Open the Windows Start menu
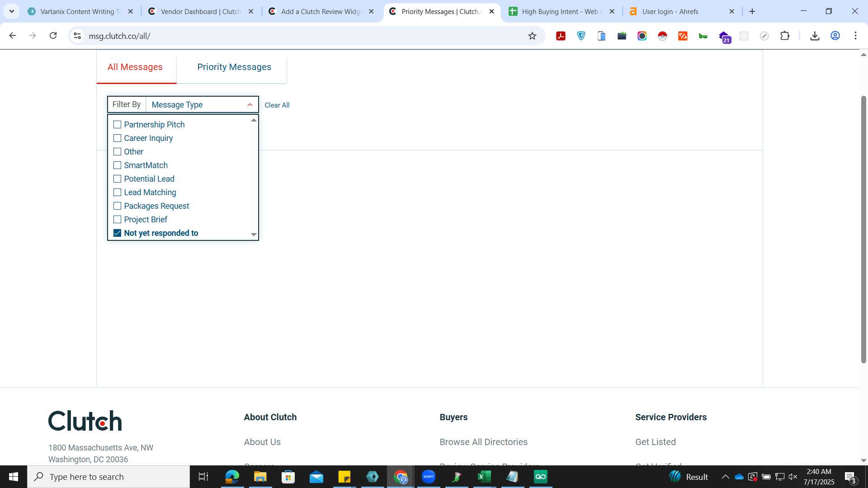Viewport: 868px width, 488px height. pos(14,477)
